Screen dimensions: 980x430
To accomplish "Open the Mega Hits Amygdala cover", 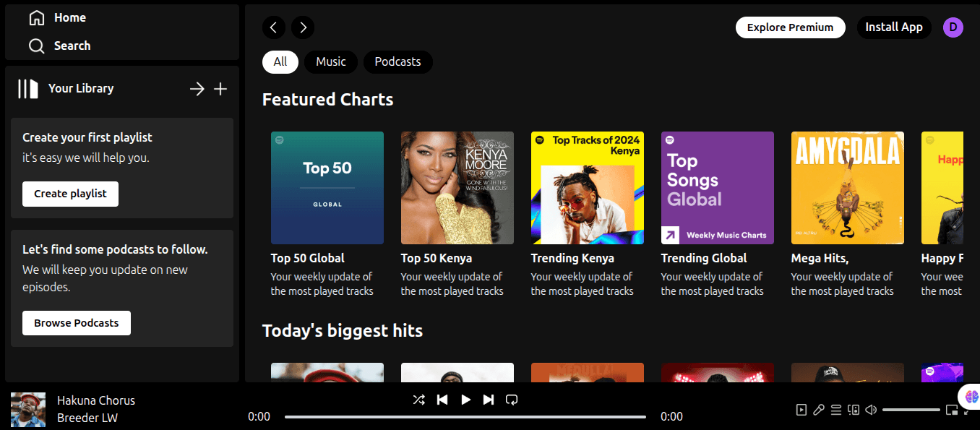I will [x=848, y=188].
